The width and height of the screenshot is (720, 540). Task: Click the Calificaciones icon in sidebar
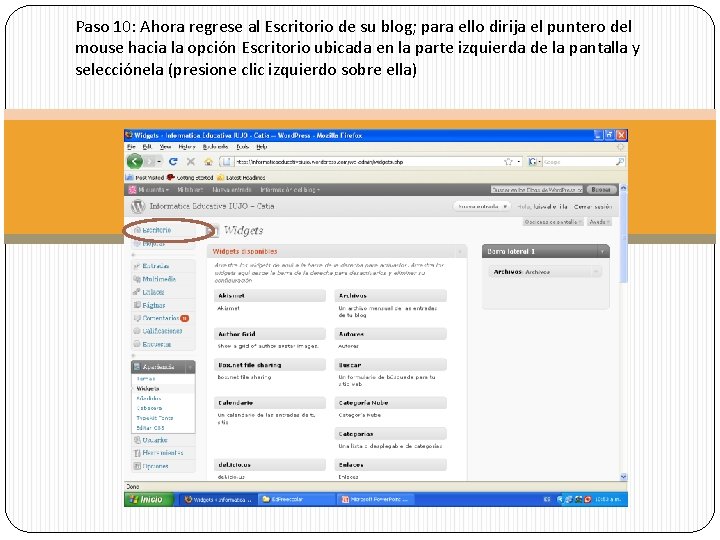(x=136, y=331)
